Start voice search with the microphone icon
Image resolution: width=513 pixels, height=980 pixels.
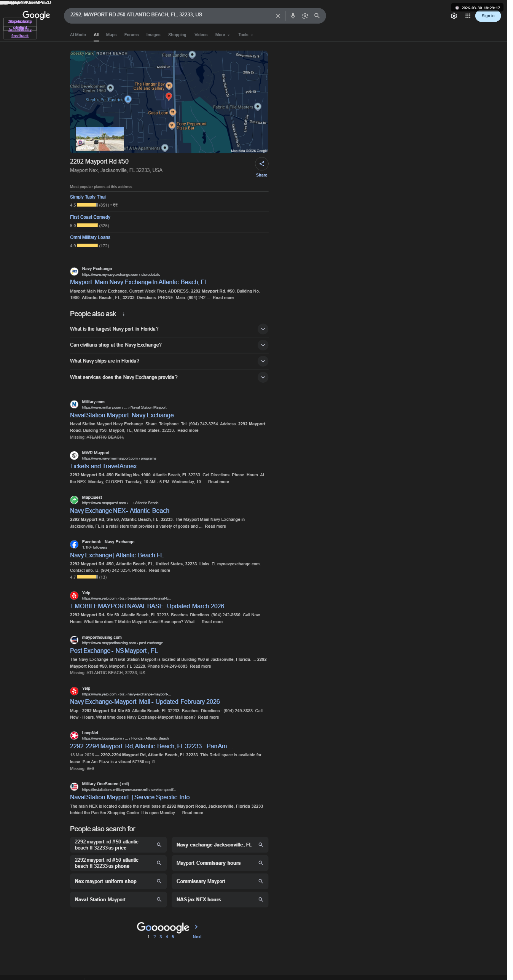coord(293,16)
